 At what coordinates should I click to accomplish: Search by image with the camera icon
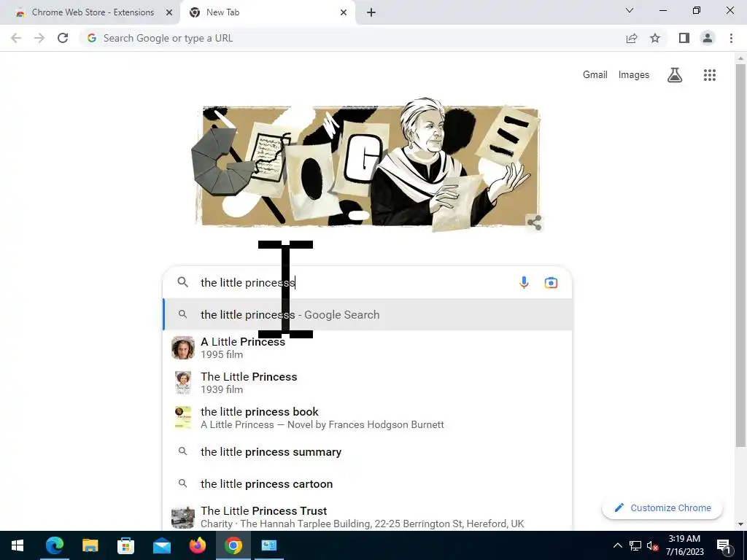click(x=551, y=282)
